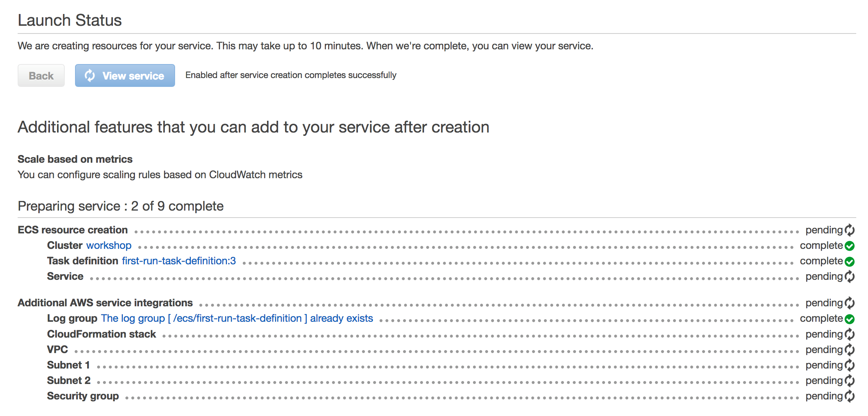Click the pending spinner for CloudFormation stack
This screenshot has height=416, width=868.
click(850, 334)
